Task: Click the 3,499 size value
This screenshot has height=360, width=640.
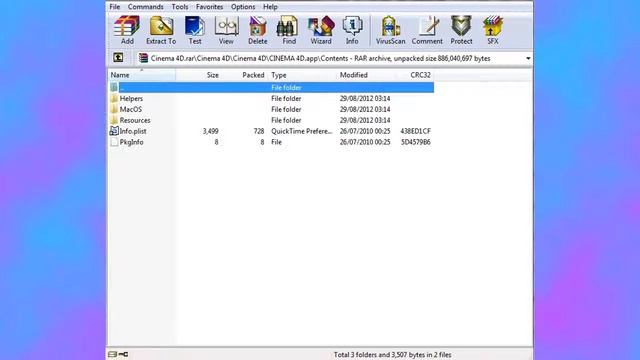Action: 210,131
